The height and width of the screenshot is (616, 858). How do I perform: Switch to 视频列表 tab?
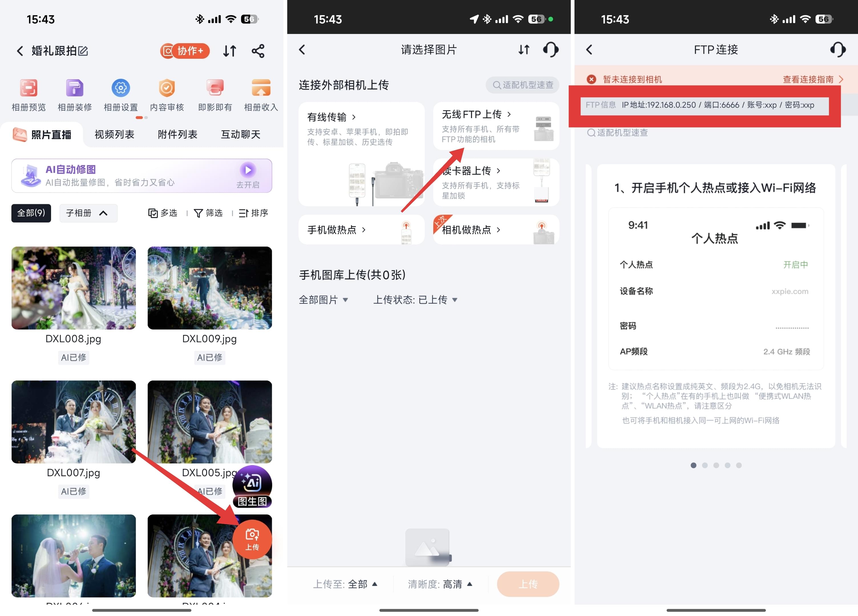click(114, 134)
